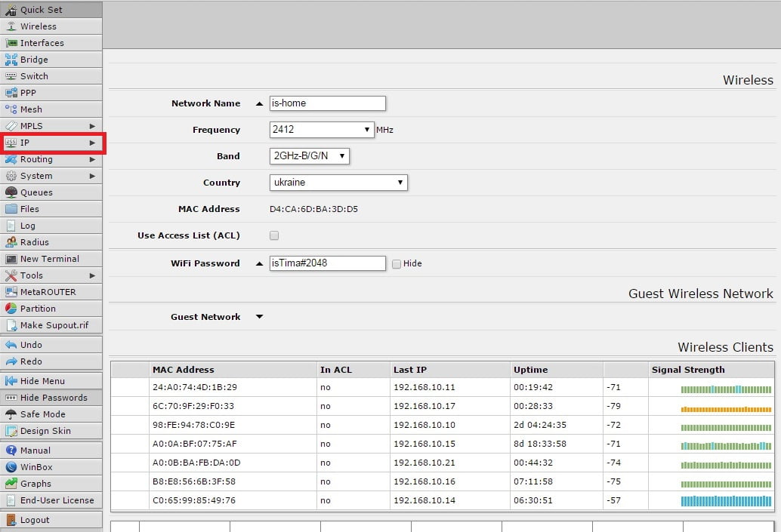Open the Band dropdown
This screenshot has width=781, height=532.
point(310,155)
